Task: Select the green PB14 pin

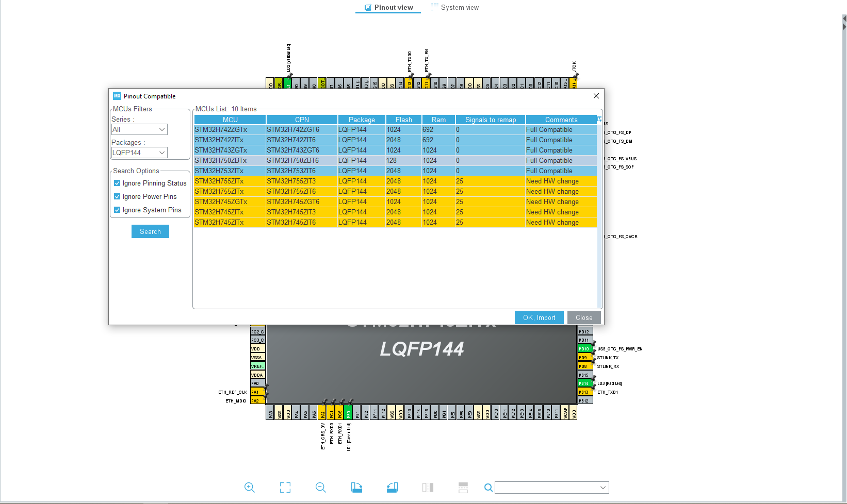Action: pyautogui.click(x=585, y=383)
